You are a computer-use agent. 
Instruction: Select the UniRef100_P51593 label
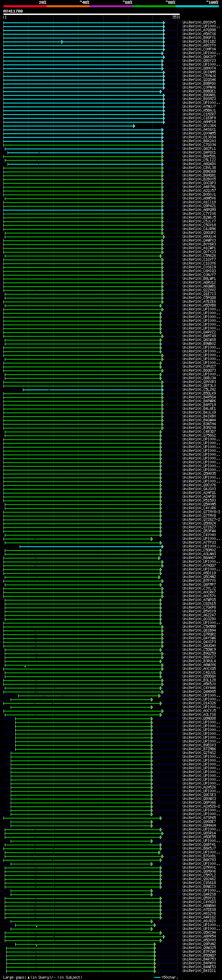tap(199, 500)
